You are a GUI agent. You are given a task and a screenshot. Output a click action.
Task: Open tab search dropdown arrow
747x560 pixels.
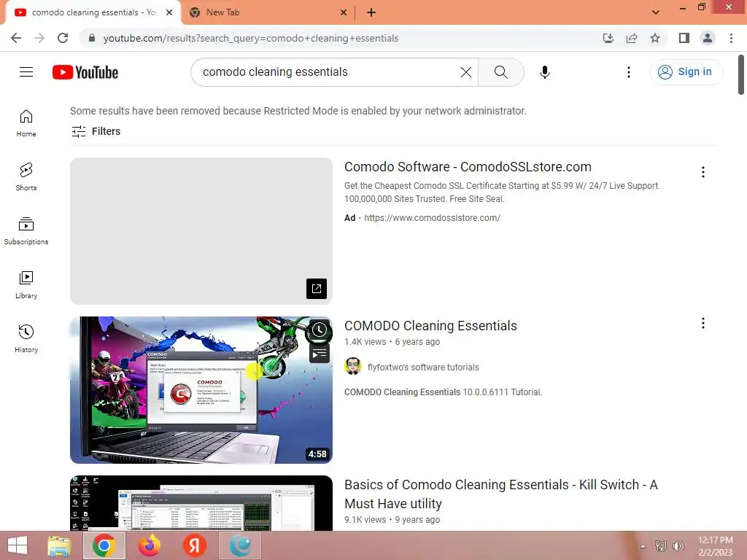coord(656,12)
